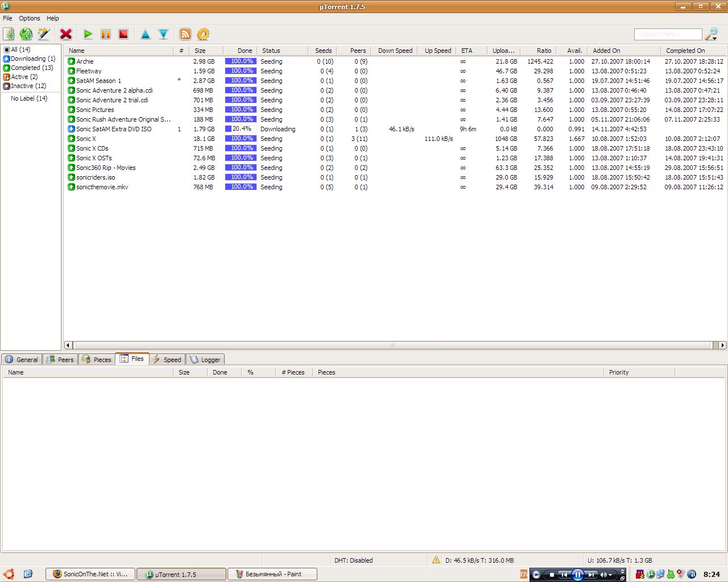Switch to the Pieces tab
The image size is (728, 582).
tap(97, 359)
